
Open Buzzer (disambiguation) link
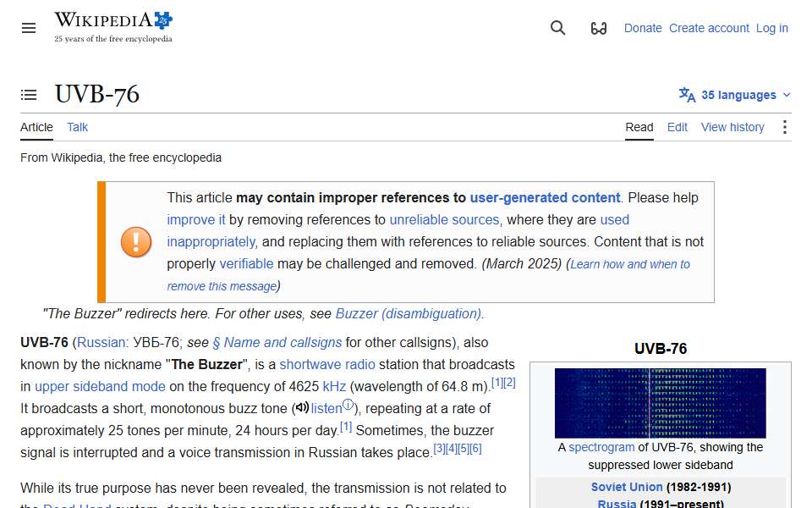tap(408, 313)
